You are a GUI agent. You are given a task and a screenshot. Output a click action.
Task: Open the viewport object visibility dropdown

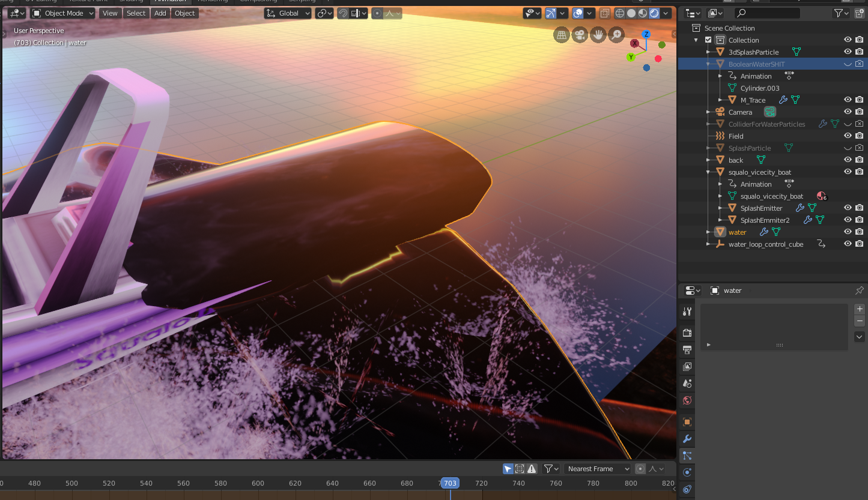532,13
